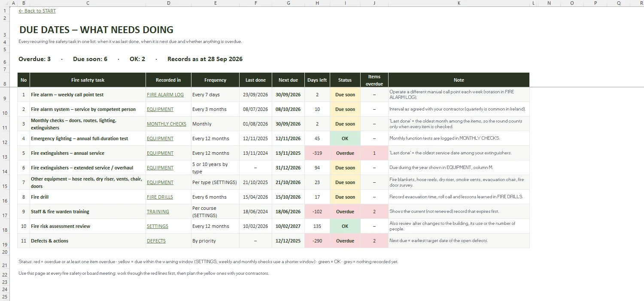Open EQUIPMENT link for emergency lighting test
Image resolution: width=644 pixels, height=301 pixels.
pyautogui.click(x=160, y=138)
